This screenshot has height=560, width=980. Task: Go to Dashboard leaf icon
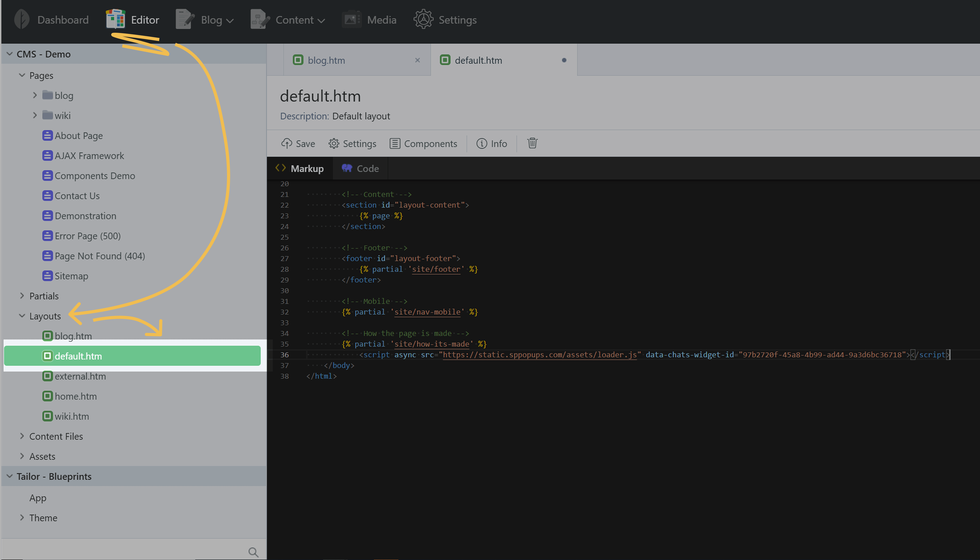22,20
